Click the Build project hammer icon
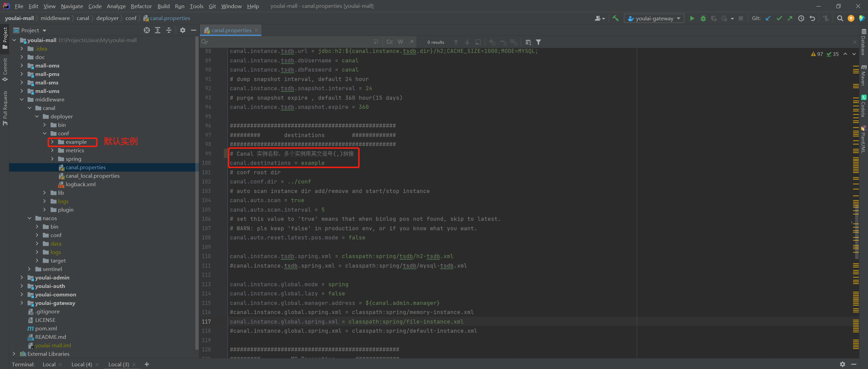 [615, 18]
